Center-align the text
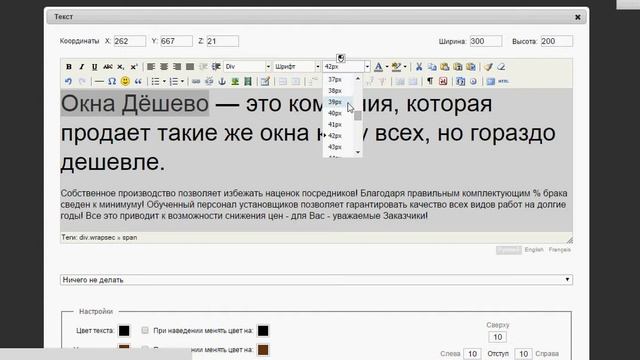640x360 pixels. click(x=164, y=67)
